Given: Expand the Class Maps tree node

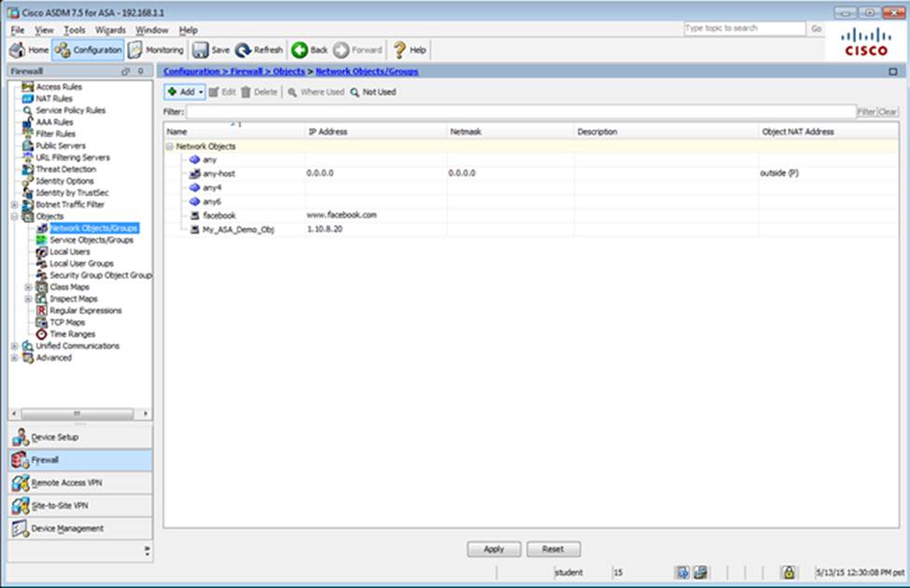Looking at the screenshot, I should click(29, 287).
